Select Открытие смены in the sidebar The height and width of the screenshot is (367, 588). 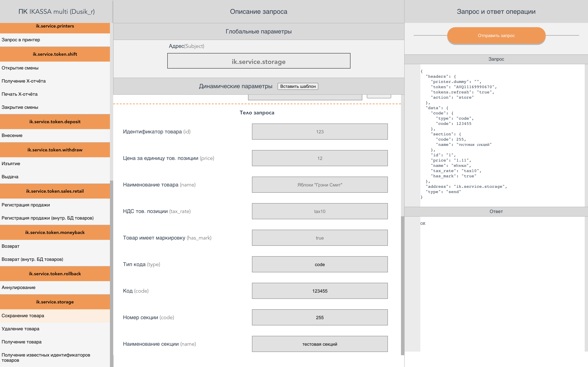coord(20,68)
